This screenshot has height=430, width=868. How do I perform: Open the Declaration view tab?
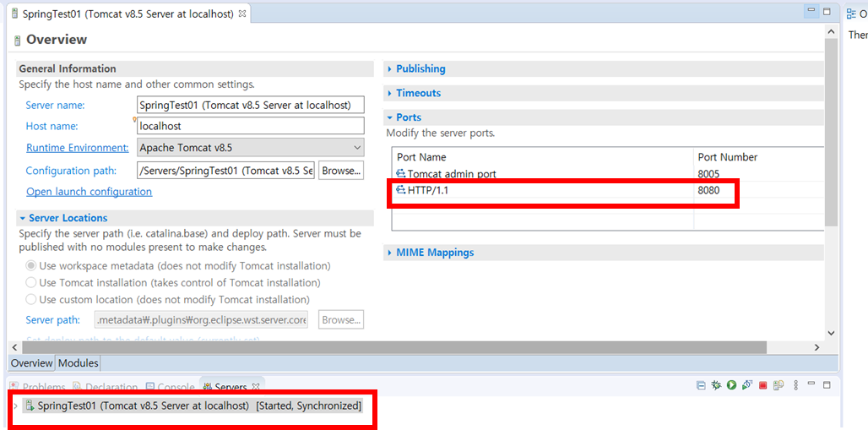(106, 387)
